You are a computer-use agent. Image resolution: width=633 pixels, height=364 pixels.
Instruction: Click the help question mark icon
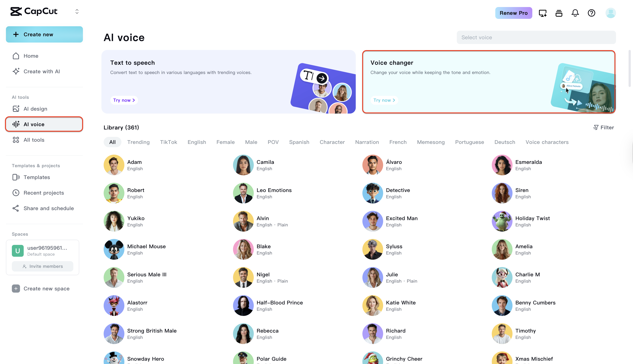[x=591, y=13]
